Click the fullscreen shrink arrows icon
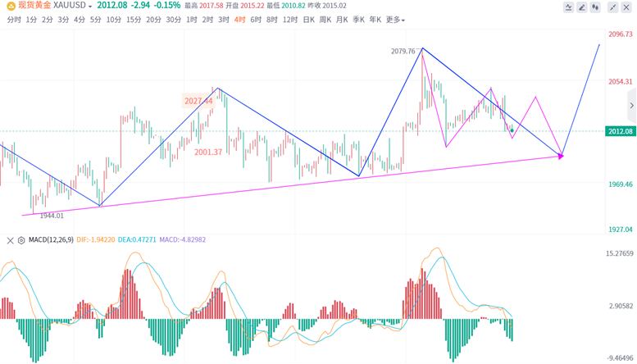 coord(613,7)
